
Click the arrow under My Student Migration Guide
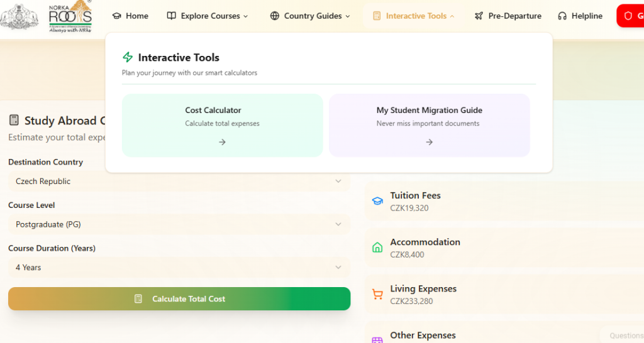pyautogui.click(x=429, y=142)
